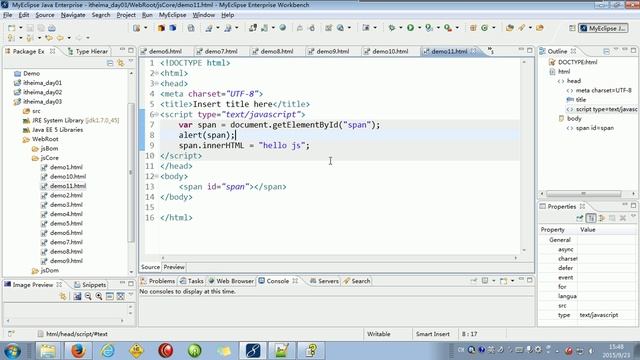Click the New file toolbar icon

(11, 28)
